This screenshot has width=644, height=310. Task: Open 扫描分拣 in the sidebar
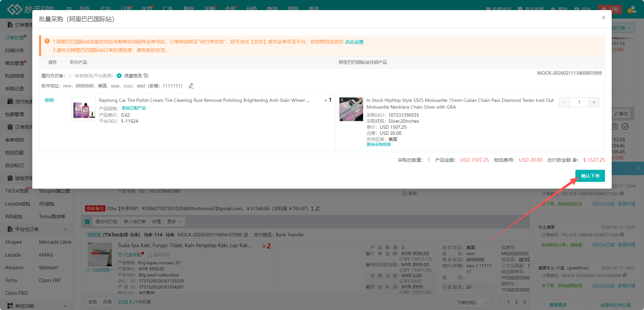[14, 50]
